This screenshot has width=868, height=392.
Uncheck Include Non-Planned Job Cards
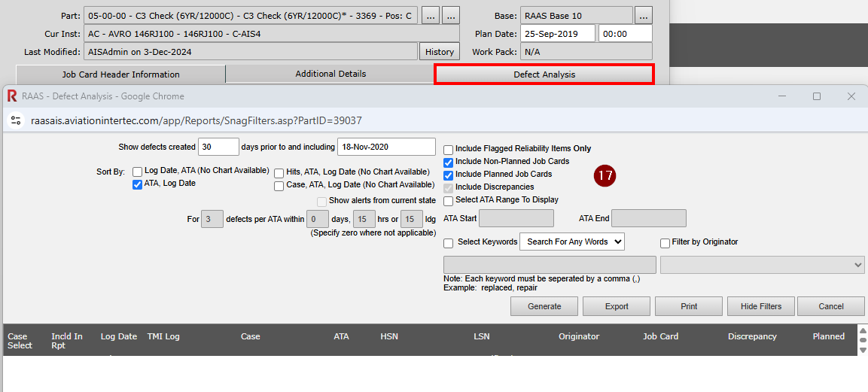click(x=449, y=162)
